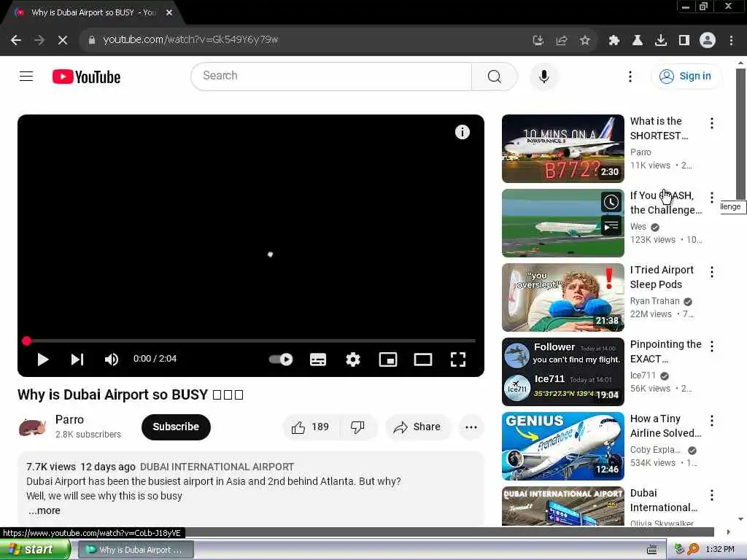
Task: Add Wes video to Watch later
Action: (611, 202)
